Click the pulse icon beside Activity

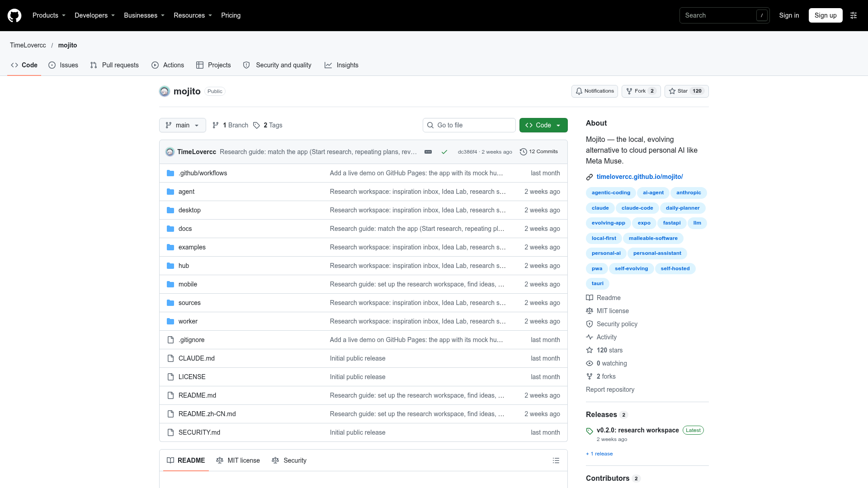click(x=590, y=337)
